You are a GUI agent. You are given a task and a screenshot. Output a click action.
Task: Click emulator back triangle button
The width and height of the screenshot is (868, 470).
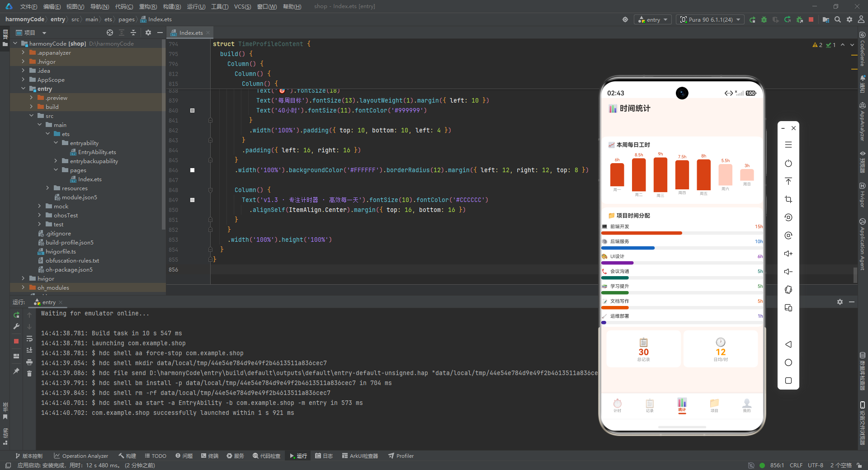tap(788, 344)
